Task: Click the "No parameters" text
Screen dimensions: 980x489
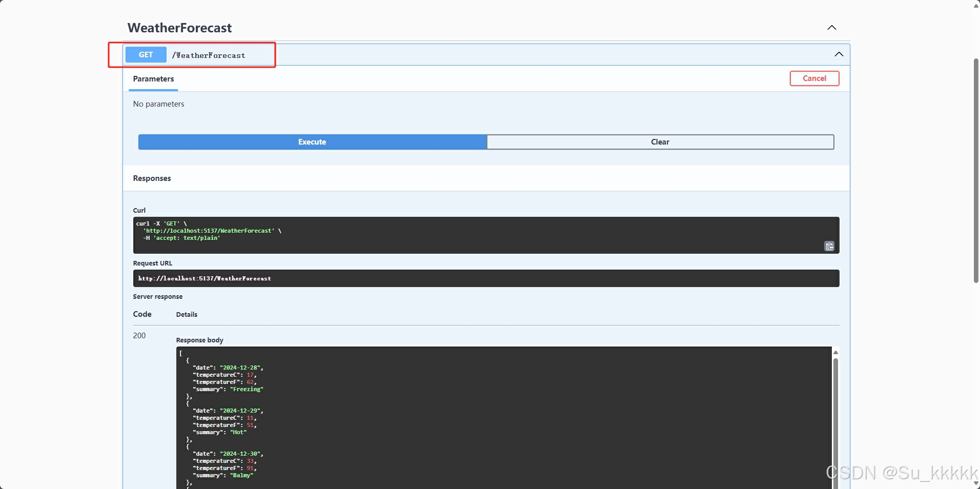Action: click(158, 104)
